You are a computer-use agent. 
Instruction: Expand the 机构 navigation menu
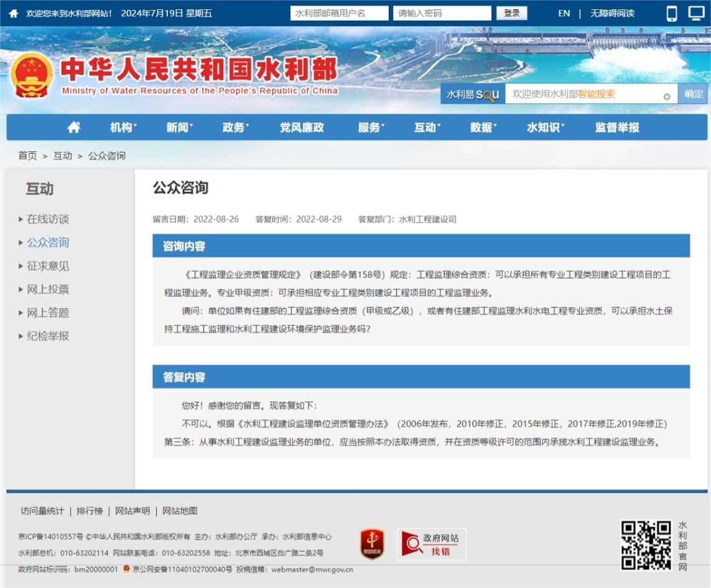click(123, 128)
